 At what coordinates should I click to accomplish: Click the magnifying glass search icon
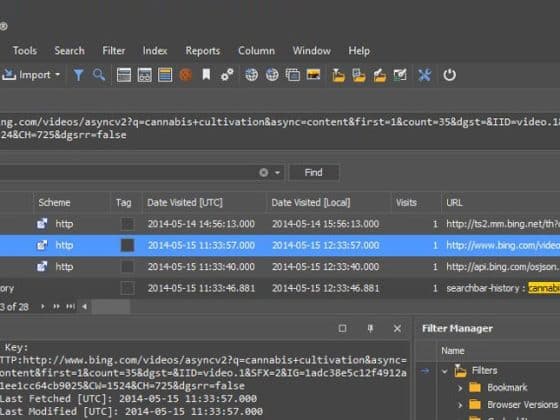click(x=99, y=75)
